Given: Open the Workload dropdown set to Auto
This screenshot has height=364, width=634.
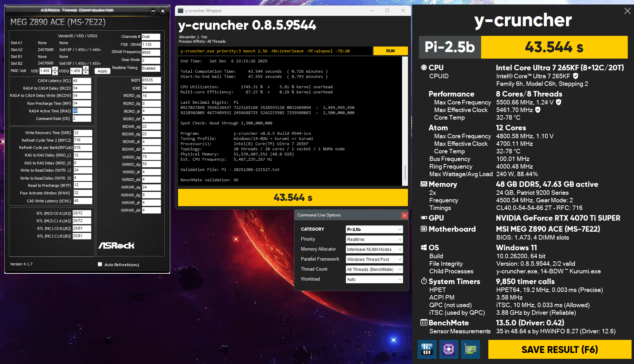Looking at the screenshot, I should click(374, 279).
